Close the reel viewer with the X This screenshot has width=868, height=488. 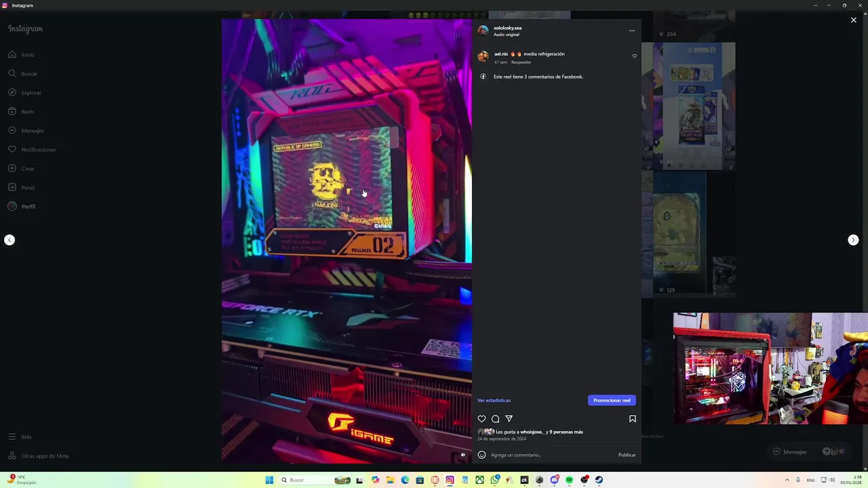click(854, 20)
